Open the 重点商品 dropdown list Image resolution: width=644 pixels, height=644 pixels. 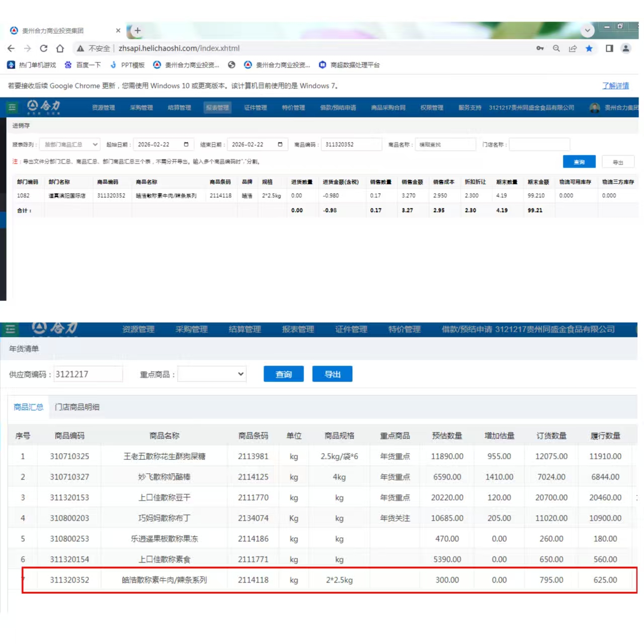pos(212,374)
